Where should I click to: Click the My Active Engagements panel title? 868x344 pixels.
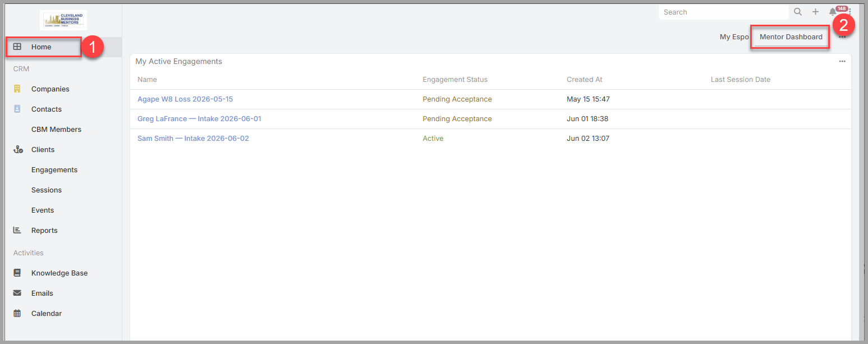pos(179,62)
